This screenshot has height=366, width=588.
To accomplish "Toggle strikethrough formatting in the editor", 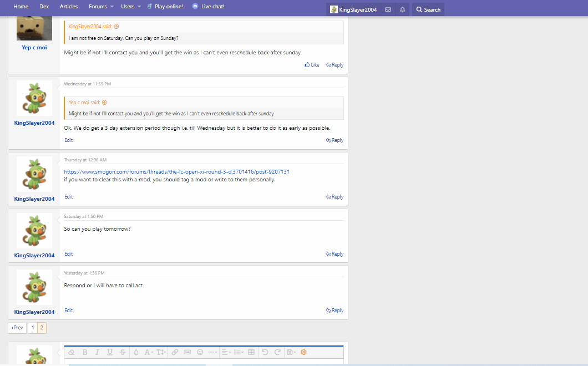I will point(123,352).
